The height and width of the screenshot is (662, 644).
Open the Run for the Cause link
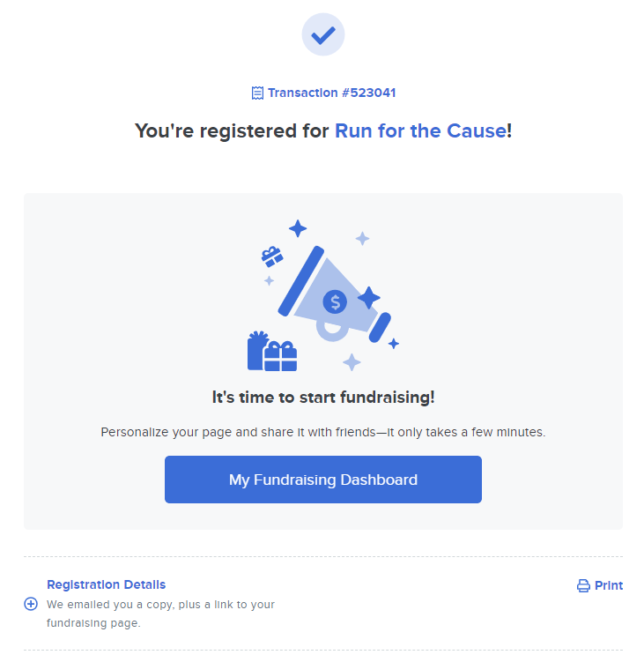pyautogui.click(x=421, y=130)
